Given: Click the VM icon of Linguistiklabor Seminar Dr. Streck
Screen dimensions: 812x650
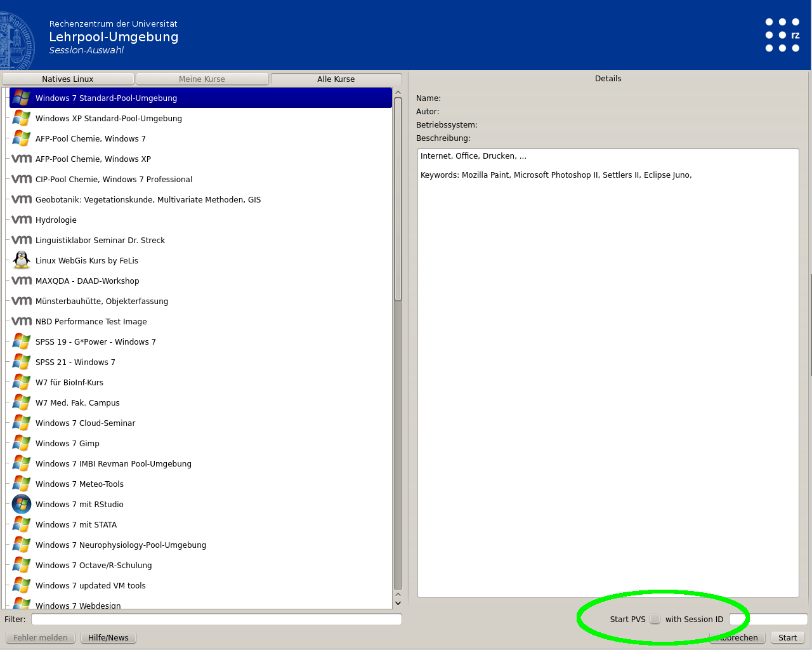Looking at the screenshot, I should click(x=22, y=240).
